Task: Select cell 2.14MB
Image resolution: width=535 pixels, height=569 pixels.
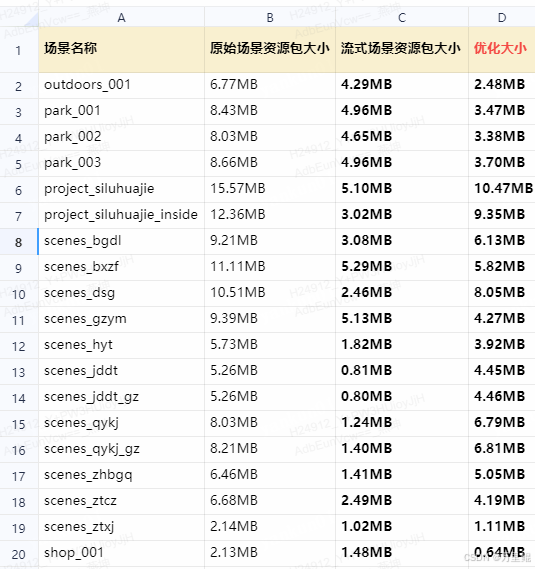Action: pyautogui.click(x=270, y=528)
